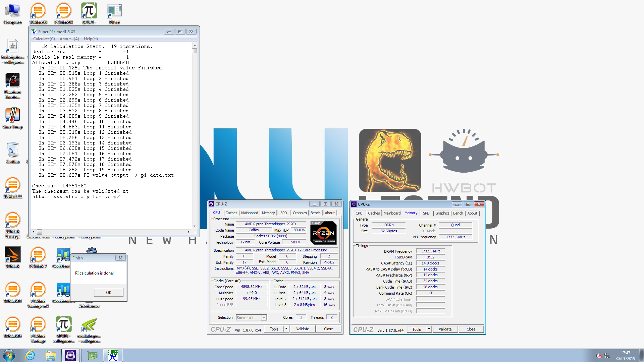This screenshot has width=644, height=362.
Task: Switch to CPU-Z via taskbar icon
Action: tap(70, 355)
